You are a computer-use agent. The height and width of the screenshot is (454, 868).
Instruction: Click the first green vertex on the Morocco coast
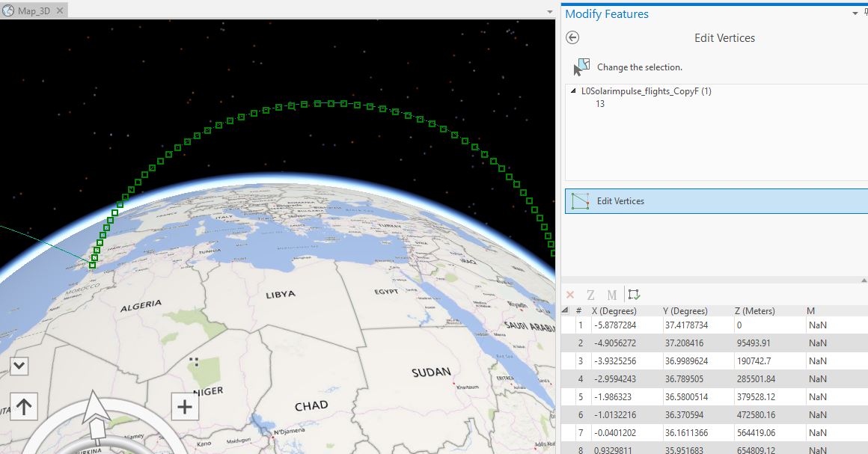pos(93,266)
